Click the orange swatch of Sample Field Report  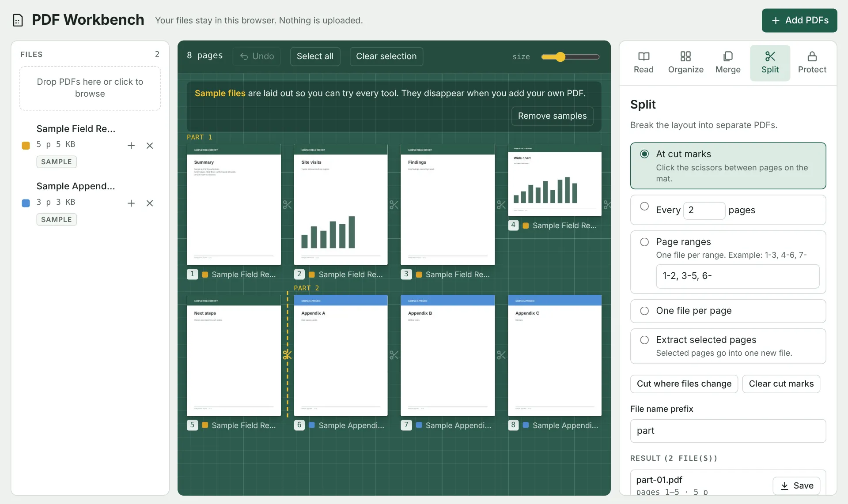(26, 146)
